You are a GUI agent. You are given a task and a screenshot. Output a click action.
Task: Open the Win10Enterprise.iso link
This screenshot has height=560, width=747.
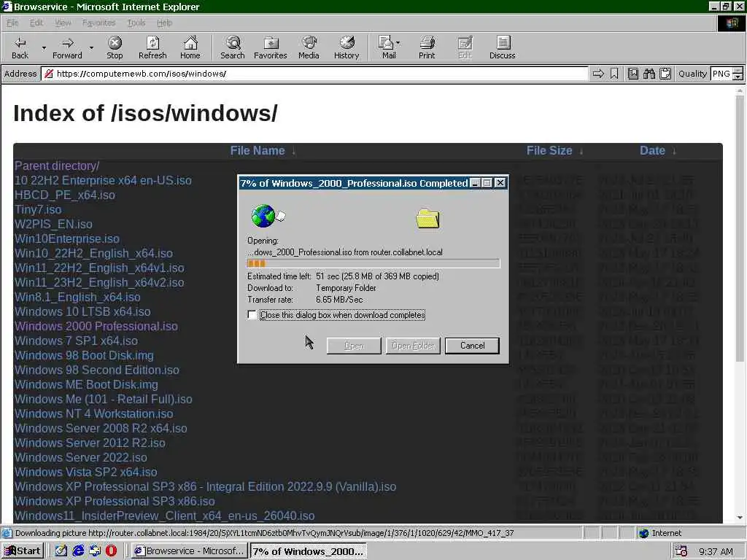click(x=66, y=238)
